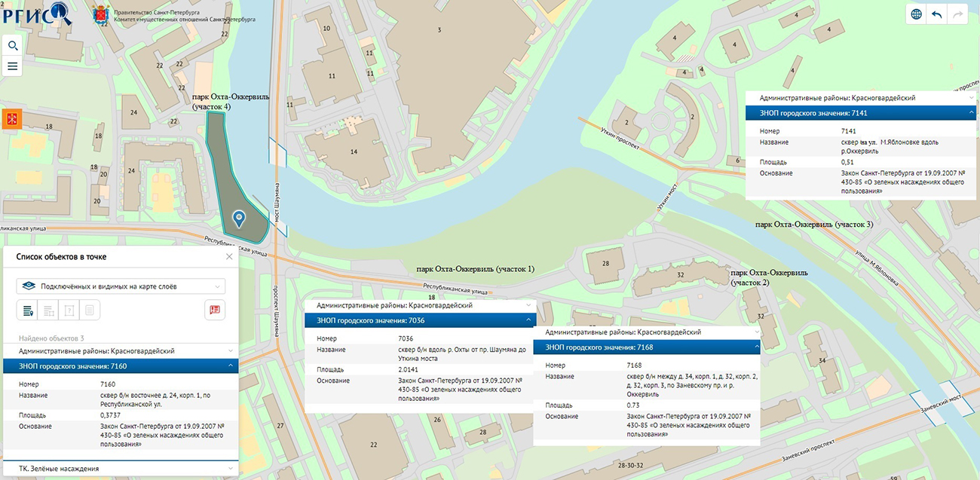Collapse the ЗНОП городского значения: 7160 section
Viewport: 980px width, 480px height.
click(121, 366)
